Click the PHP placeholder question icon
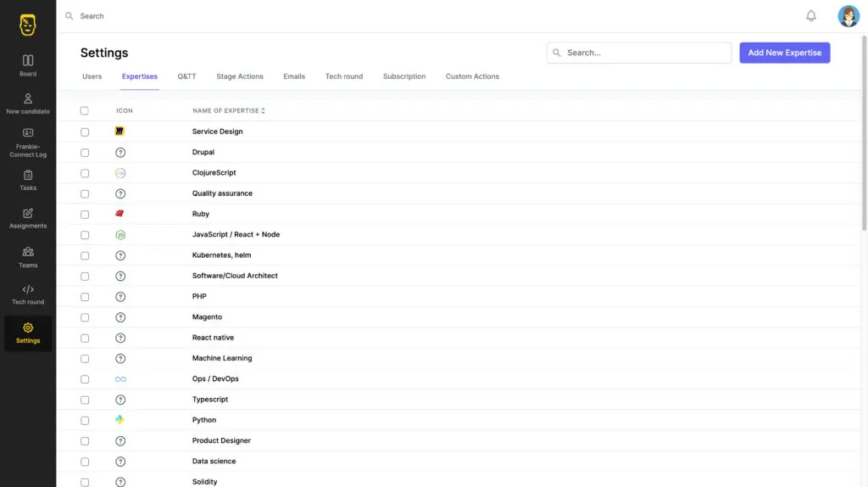 coord(120,296)
